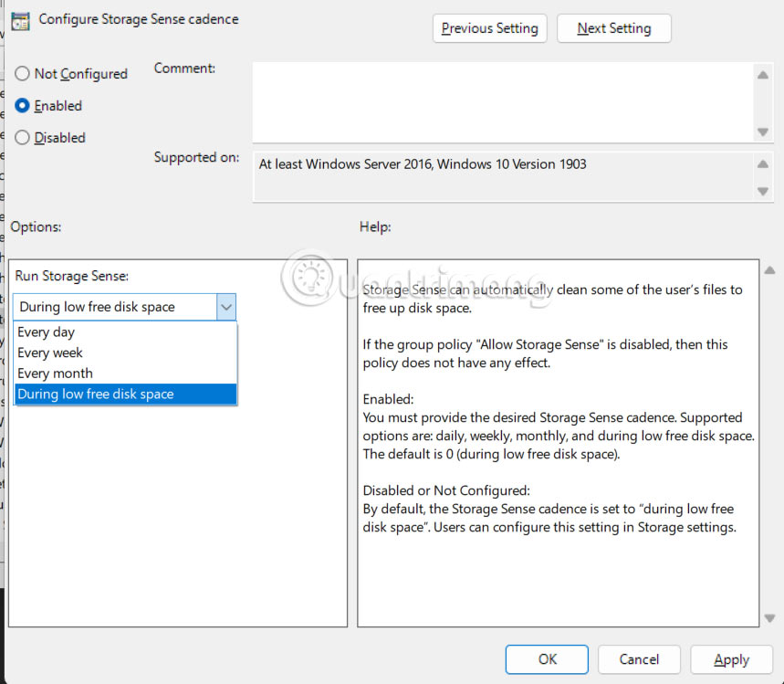Choose 'Every week' from the cadence list

50,353
